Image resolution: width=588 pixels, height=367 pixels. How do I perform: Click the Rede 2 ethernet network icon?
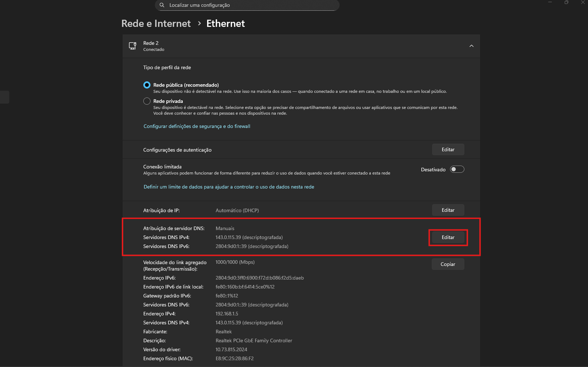point(133,46)
